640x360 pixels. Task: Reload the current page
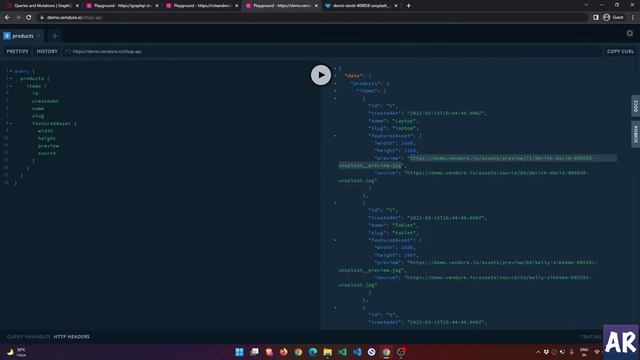pos(29,18)
